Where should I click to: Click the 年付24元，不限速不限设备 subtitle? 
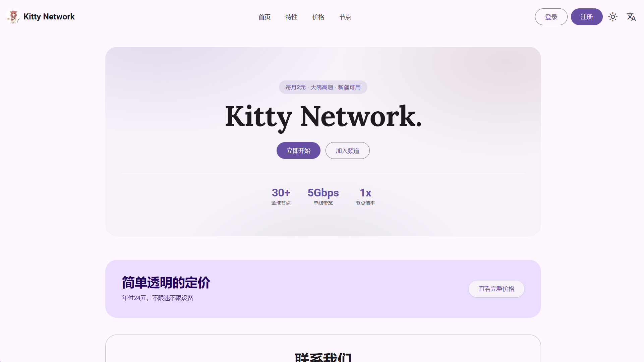[158, 298]
